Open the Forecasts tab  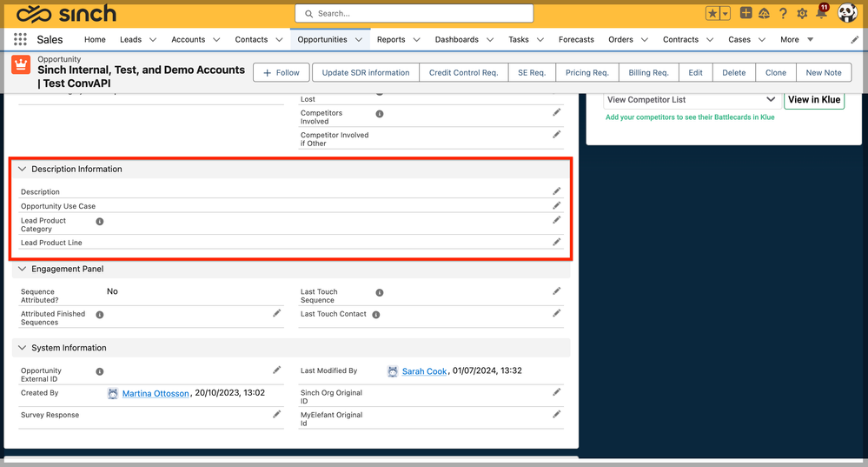point(576,39)
